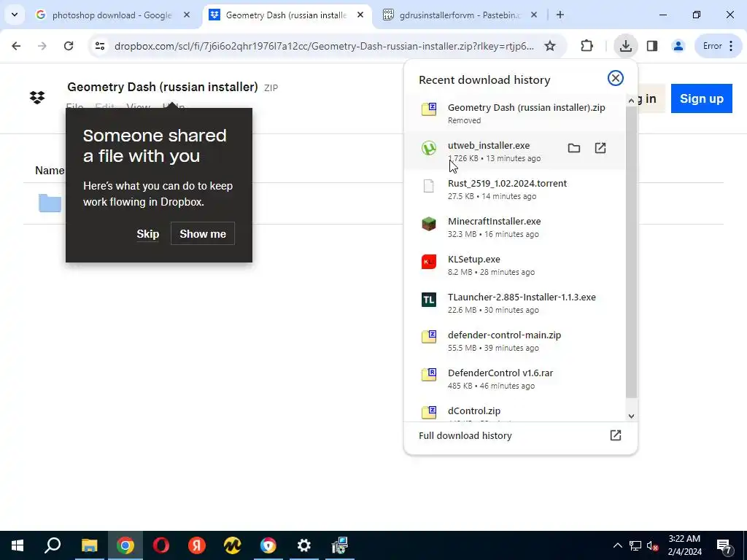Open the Chrome profile avatar

click(x=678, y=46)
